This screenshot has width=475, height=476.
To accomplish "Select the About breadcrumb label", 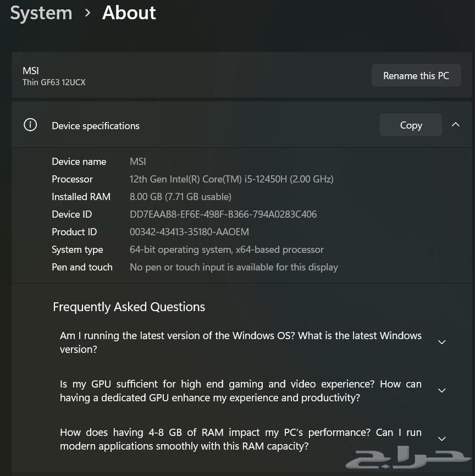I will (129, 13).
